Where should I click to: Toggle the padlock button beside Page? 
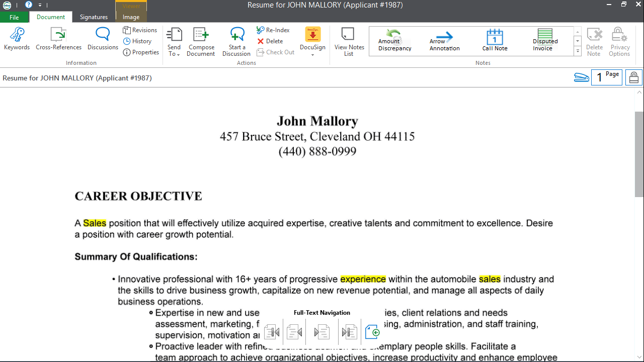(633, 78)
